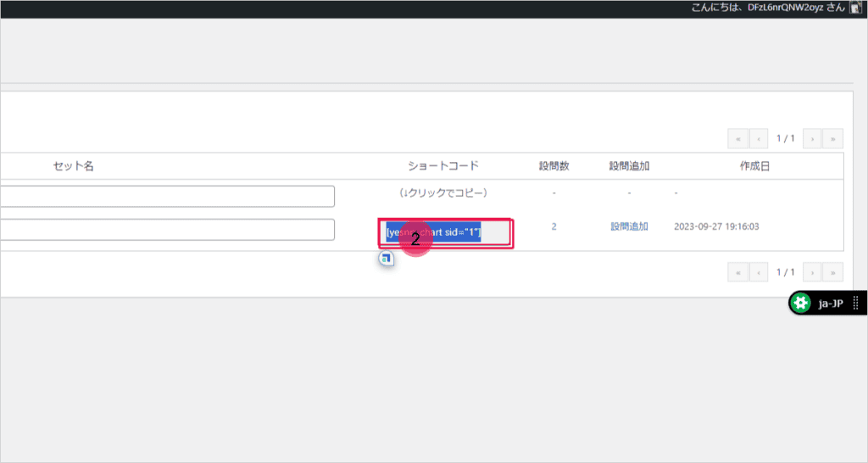The width and height of the screenshot is (868, 463).
Task: Click the (↓クリックでコピー) hint text
Action: point(442,192)
